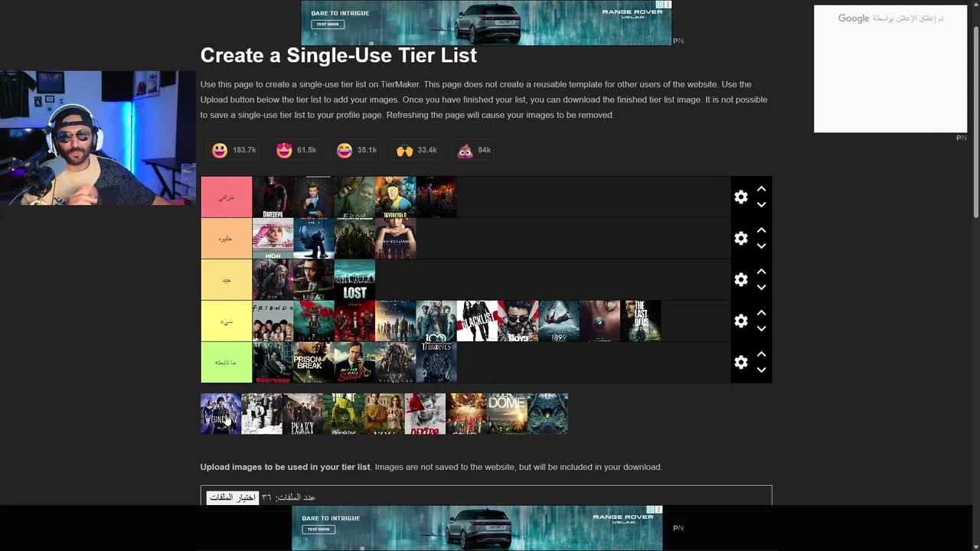Select the Sopranos poster in the bottom tier
This screenshot has height=551, width=980.
point(273,363)
